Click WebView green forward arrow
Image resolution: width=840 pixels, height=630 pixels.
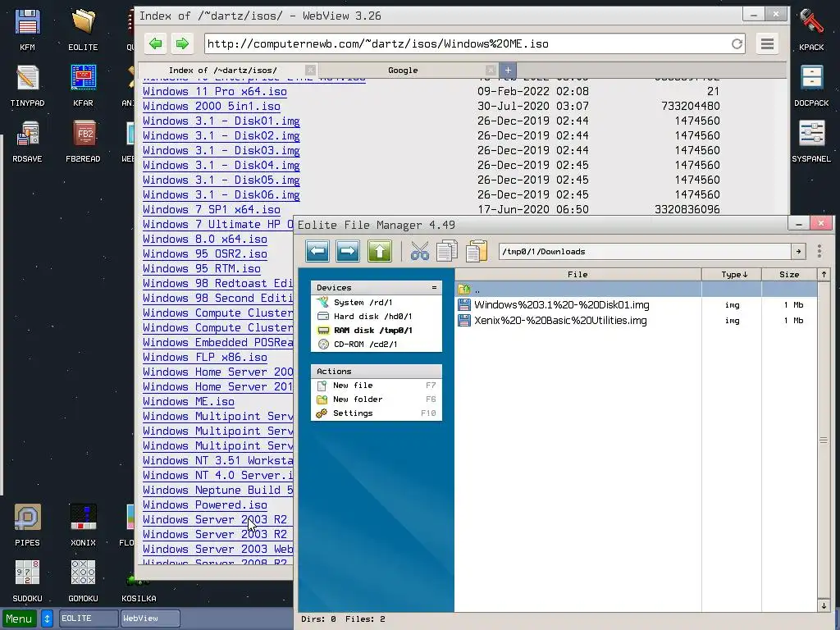pos(182,43)
